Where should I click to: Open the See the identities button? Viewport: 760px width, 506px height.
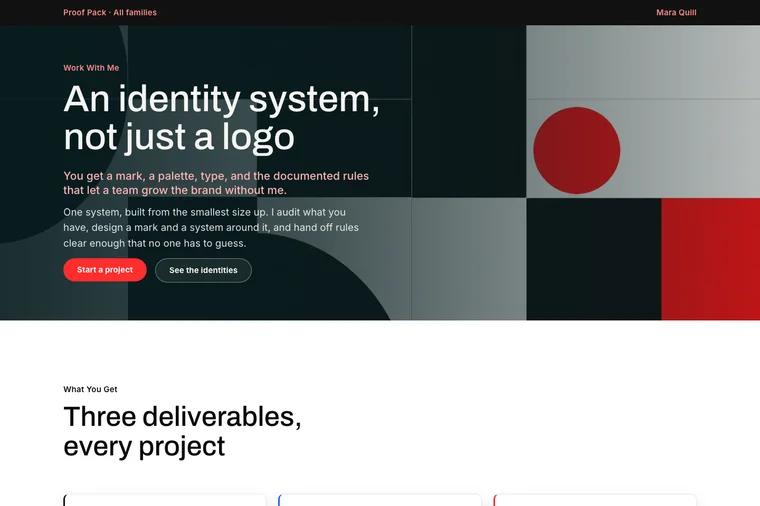203,270
